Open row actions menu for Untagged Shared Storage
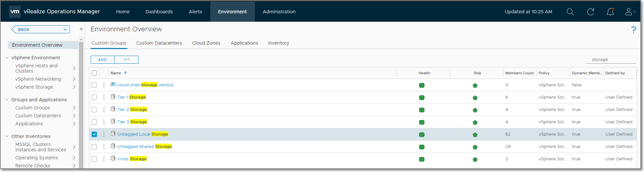 tap(104, 147)
